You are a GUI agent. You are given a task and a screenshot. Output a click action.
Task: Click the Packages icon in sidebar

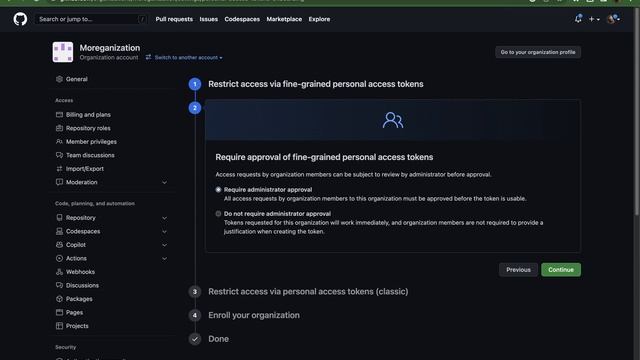[x=59, y=299]
